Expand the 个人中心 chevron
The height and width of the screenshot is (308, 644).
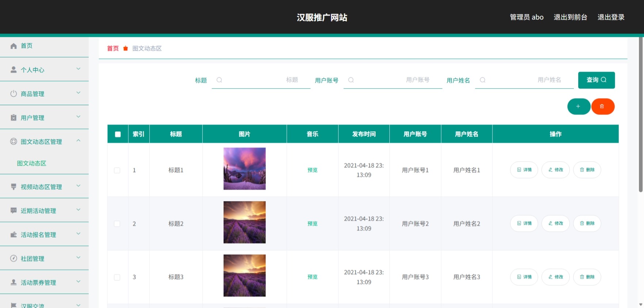tap(78, 69)
